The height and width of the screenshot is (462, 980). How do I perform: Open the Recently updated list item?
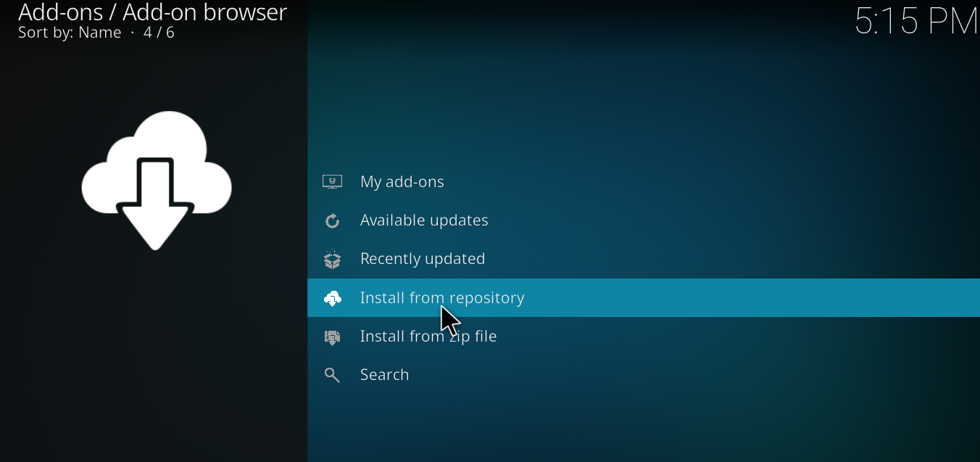pos(423,259)
